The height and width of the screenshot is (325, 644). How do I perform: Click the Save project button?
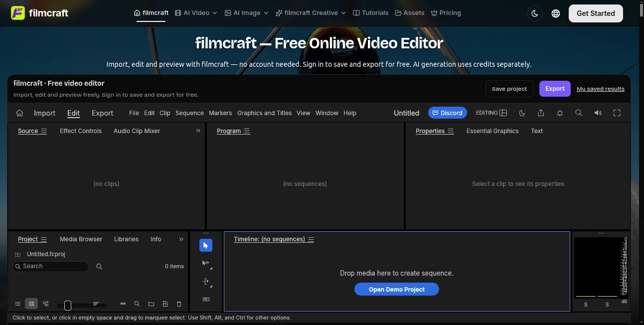(509, 89)
